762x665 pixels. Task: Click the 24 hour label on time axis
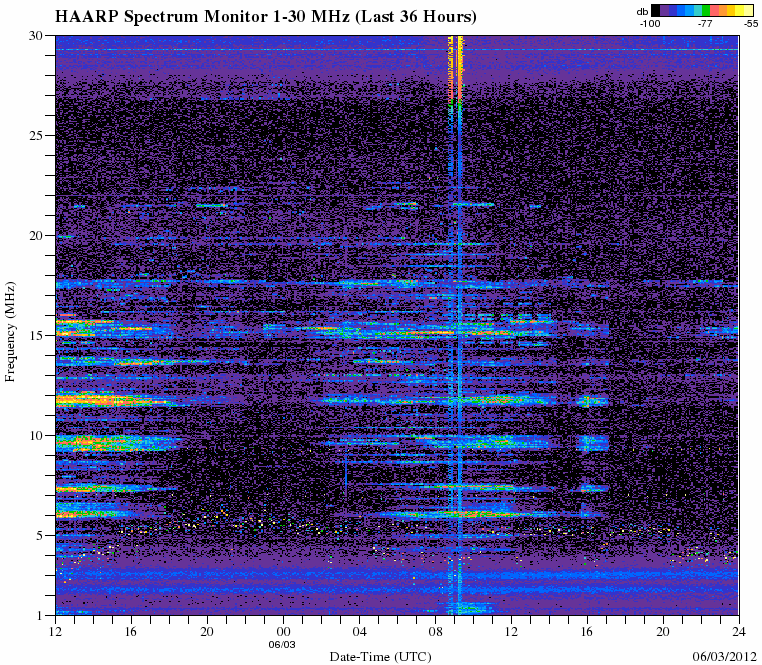(738, 632)
